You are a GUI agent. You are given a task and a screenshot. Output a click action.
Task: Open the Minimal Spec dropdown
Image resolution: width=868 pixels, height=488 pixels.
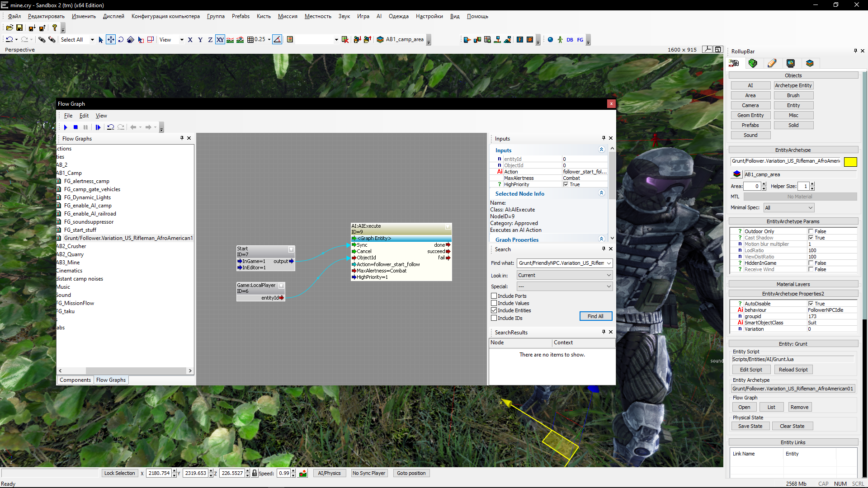(788, 208)
